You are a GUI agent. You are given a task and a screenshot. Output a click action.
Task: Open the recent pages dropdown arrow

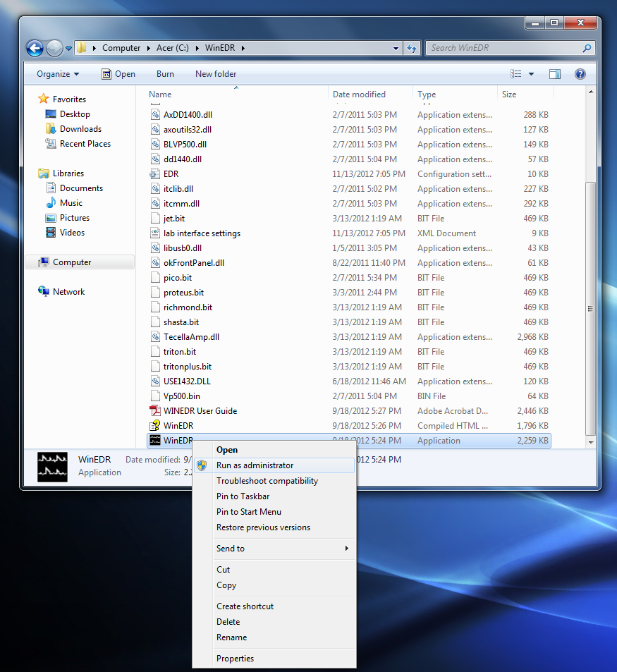pos(68,49)
